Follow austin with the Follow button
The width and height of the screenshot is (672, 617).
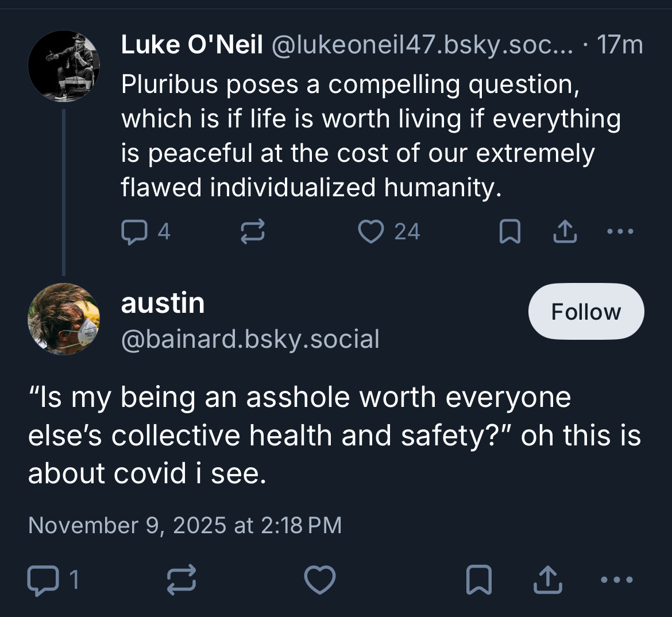point(586,312)
